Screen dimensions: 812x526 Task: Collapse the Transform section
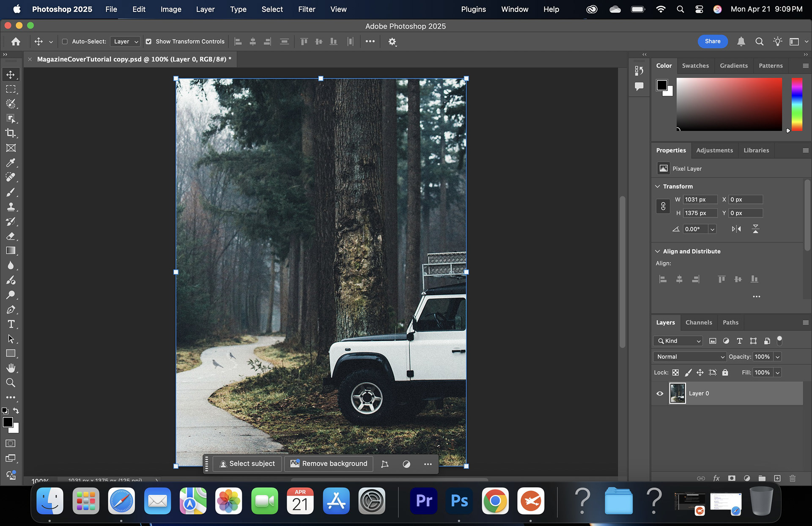[658, 186]
